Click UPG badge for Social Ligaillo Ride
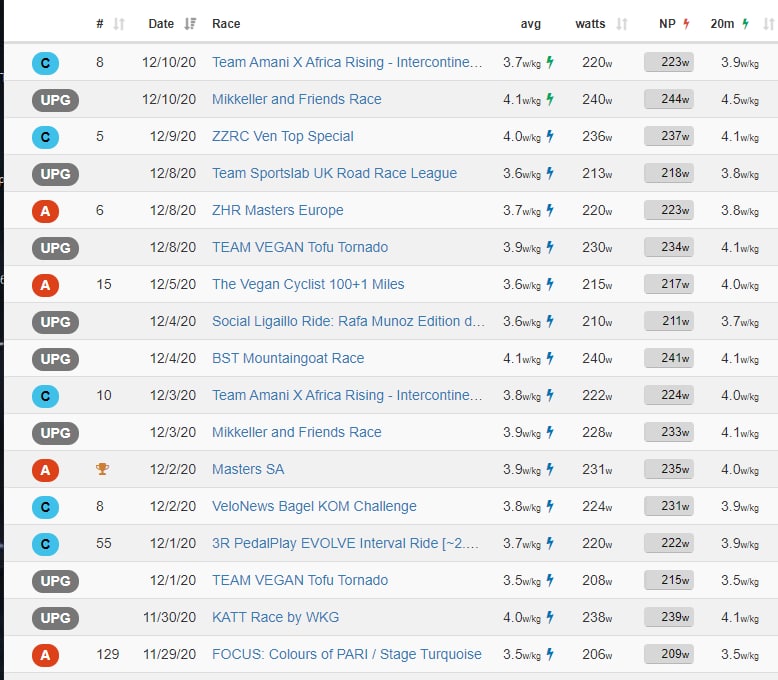The height and width of the screenshot is (680, 778). [55, 322]
